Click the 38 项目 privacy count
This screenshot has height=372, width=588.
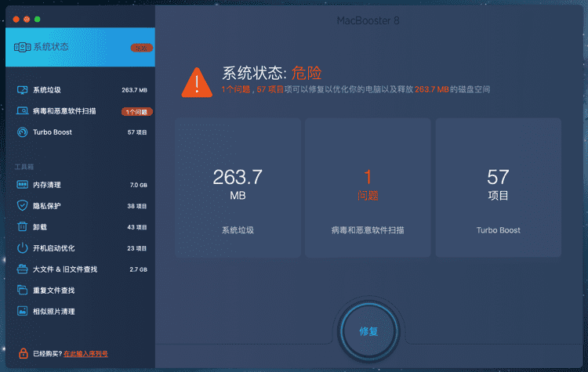(137, 206)
